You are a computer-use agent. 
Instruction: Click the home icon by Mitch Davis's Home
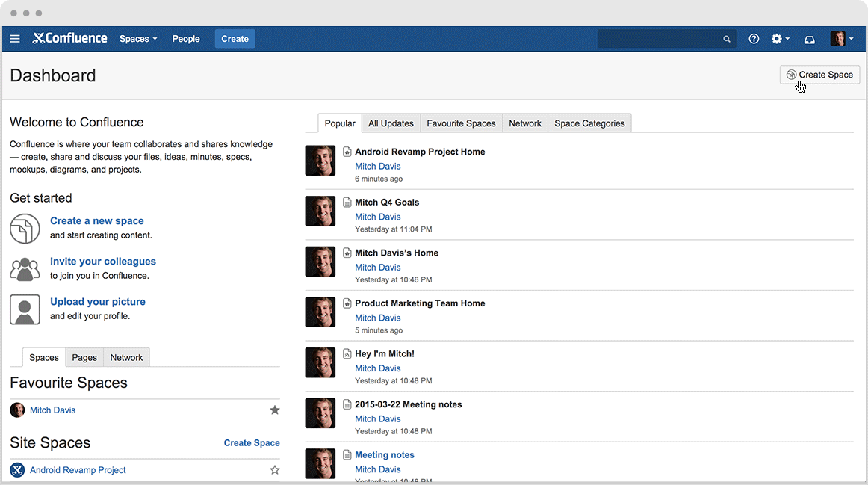(x=347, y=253)
